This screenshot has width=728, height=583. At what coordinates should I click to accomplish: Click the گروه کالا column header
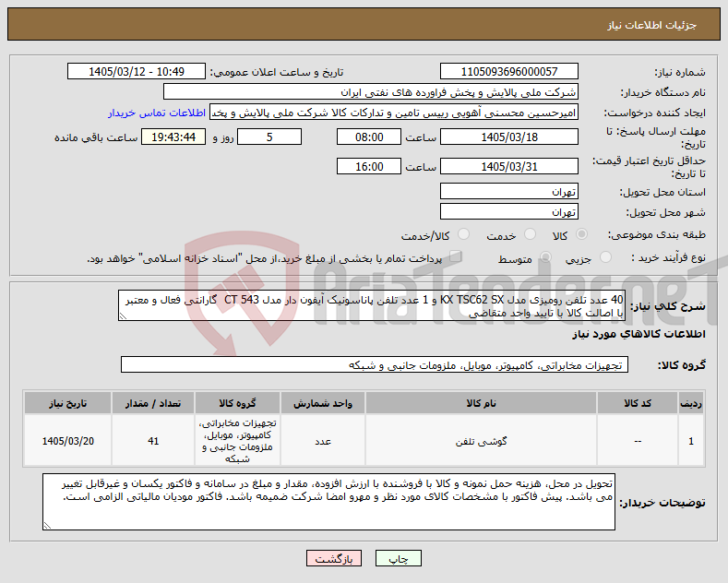pyautogui.click(x=237, y=403)
